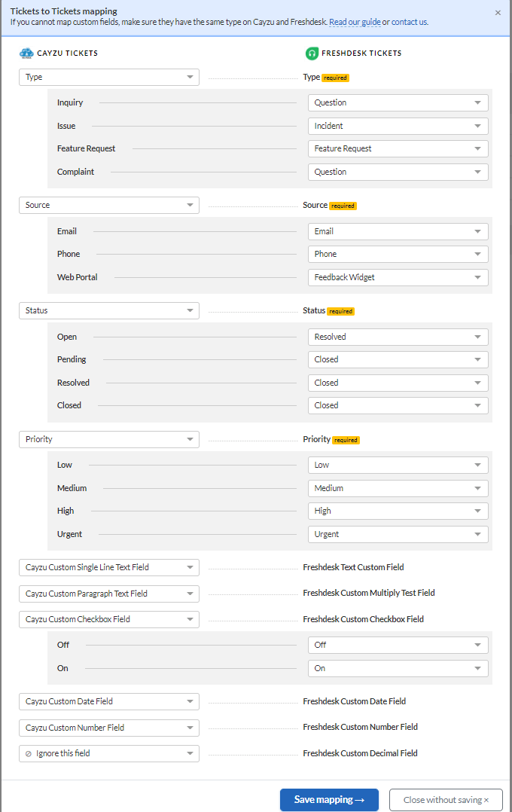Open the dropdown mapped to Complaint
Image resolution: width=512 pixels, height=812 pixels.
(x=398, y=172)
